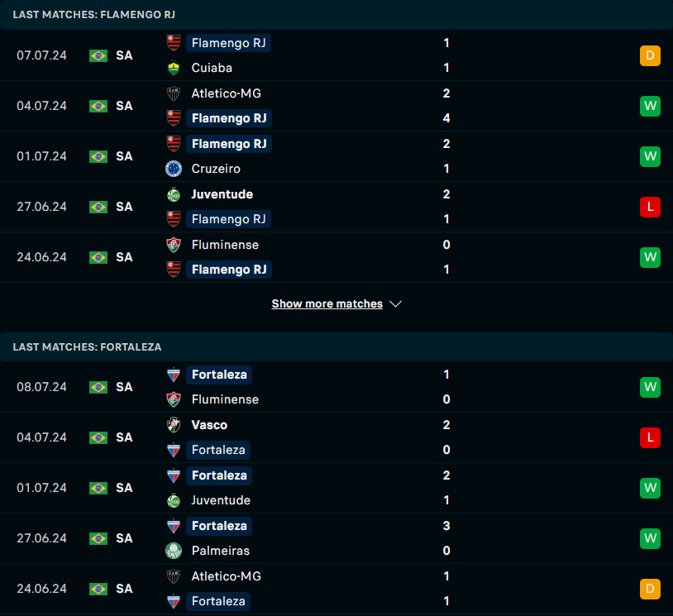Click Fortaleza's score 3 against Palmeiras
The image size is (673, 616).
point(446,526)
